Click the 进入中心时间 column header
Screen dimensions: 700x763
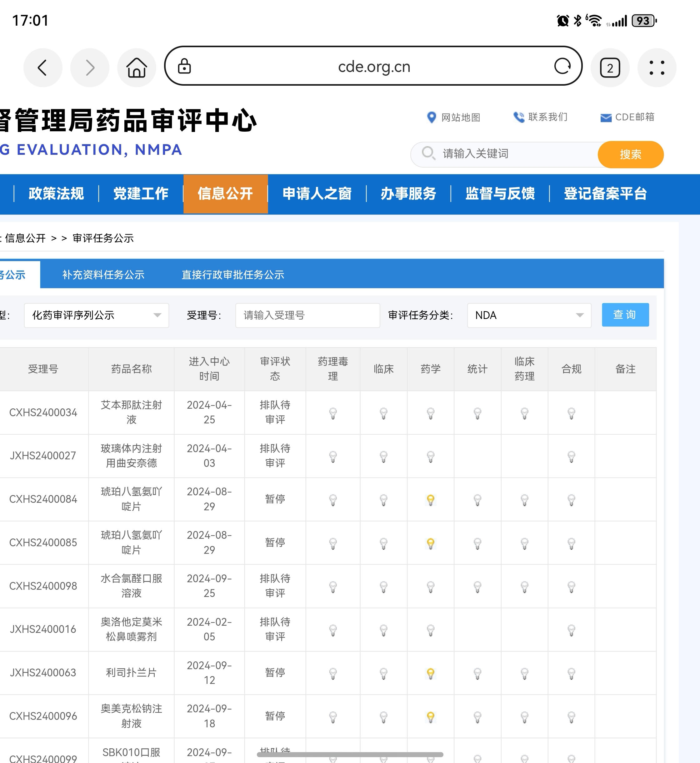(209, 369)
